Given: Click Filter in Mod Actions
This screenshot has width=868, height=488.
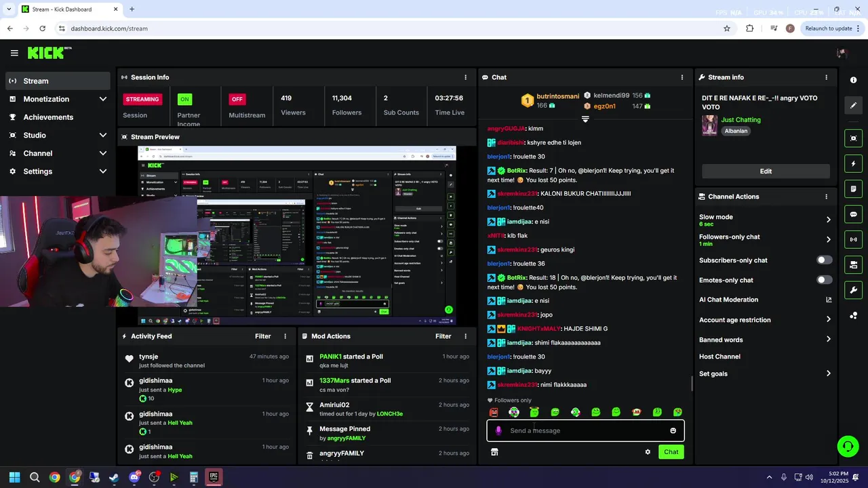Looking at the screenshot, I should 443,336.
